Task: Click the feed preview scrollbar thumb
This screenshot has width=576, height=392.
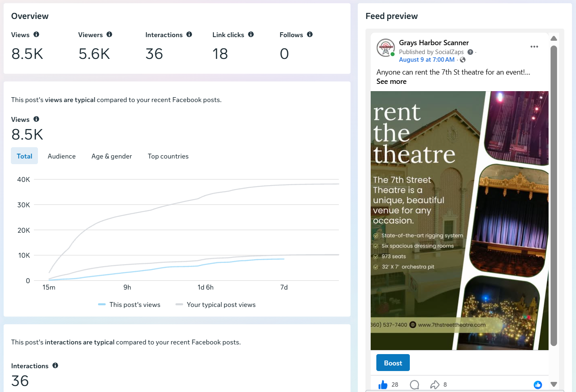Action: (x=554, y=196)
